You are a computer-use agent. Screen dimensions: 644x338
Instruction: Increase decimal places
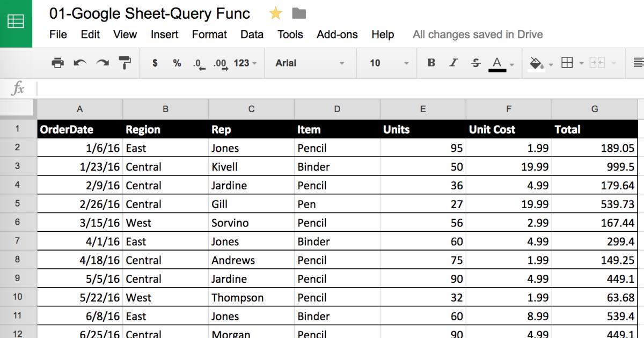coord(220,63)
